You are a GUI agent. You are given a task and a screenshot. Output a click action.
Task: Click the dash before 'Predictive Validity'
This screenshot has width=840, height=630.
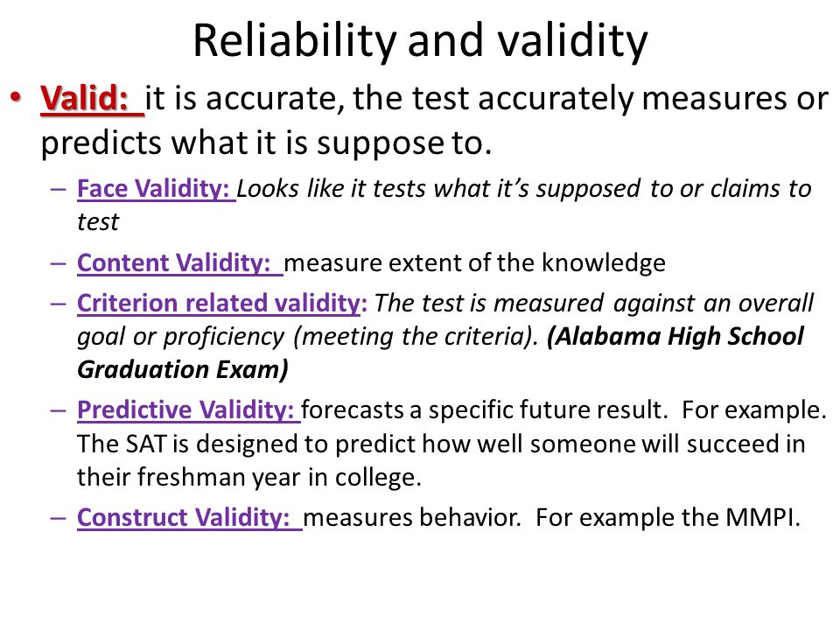[58, 411]
